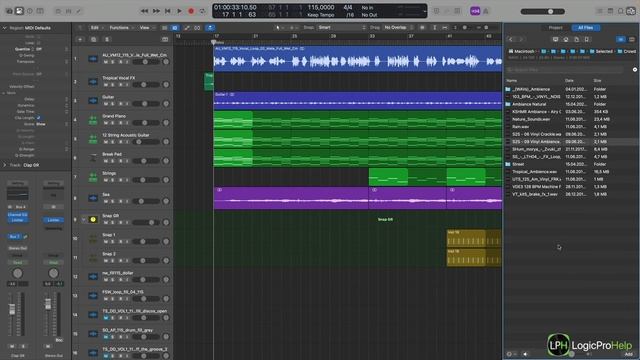Mute the Grand Piano track

[106, 123]
